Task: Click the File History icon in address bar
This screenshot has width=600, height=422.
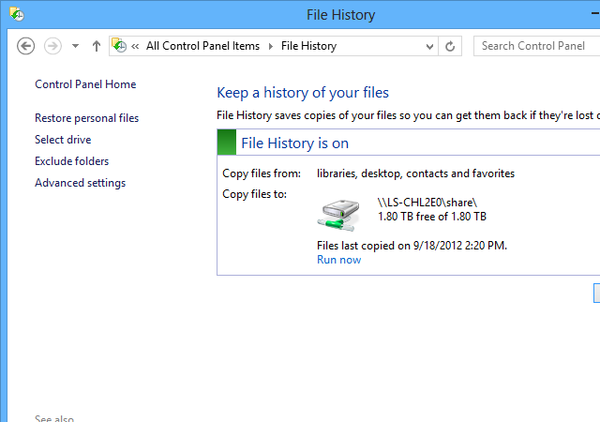Action: [x=119, y=46]
